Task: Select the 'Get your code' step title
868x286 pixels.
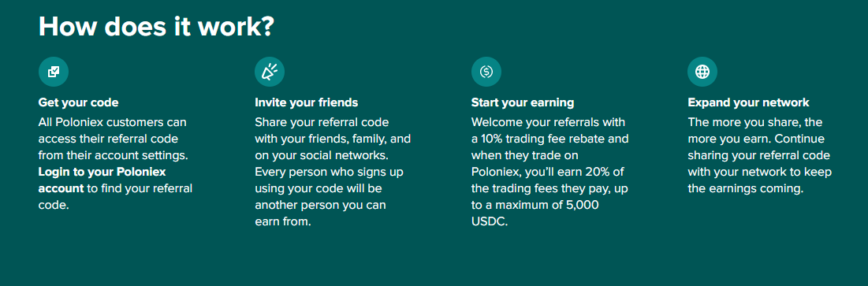Action: point(78,102)
